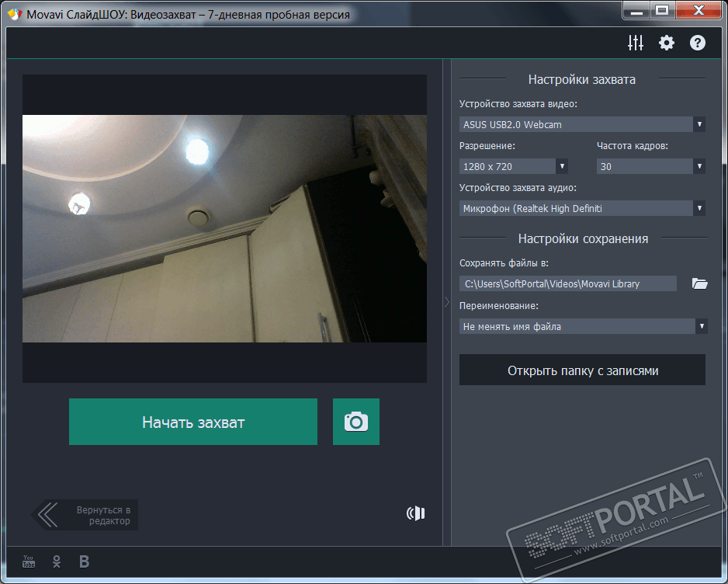The width and height of the screenshot is (728, 584).
Task: Open the 1280 x 720 resolution dropdown
Action: pyautogui.click(x=514, y=166)
